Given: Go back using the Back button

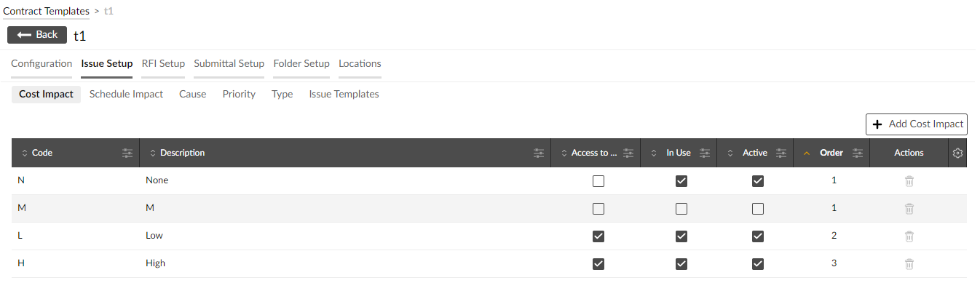Looking at the screenshot, I should [x=37, y=35].
